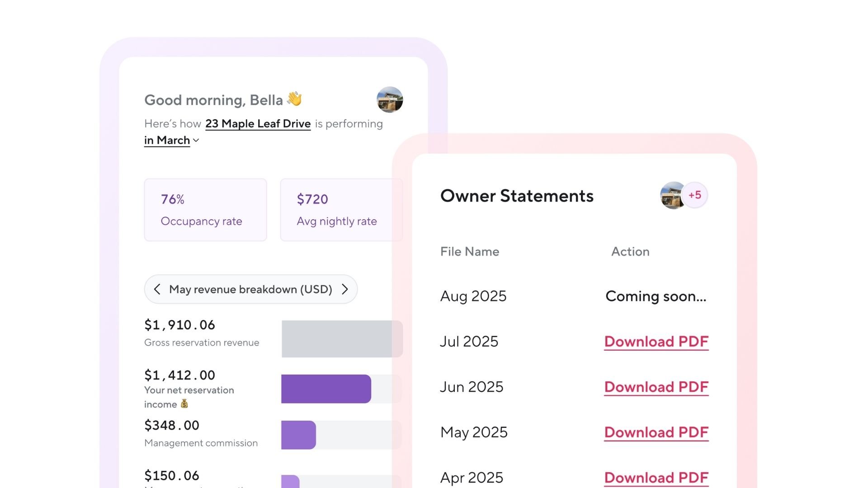Click the File Name column header
The height and width of the screenshot is (488, 868).
click(x=470, y=252)
